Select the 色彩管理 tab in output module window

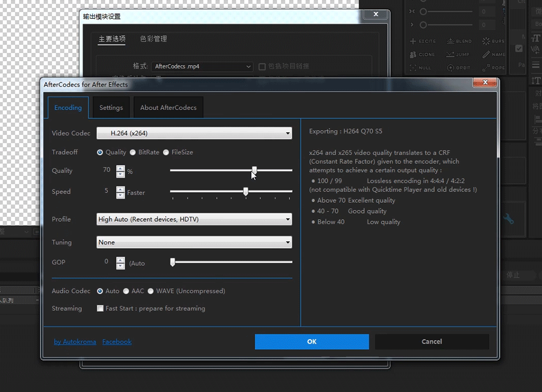click(x=153, y=39)
